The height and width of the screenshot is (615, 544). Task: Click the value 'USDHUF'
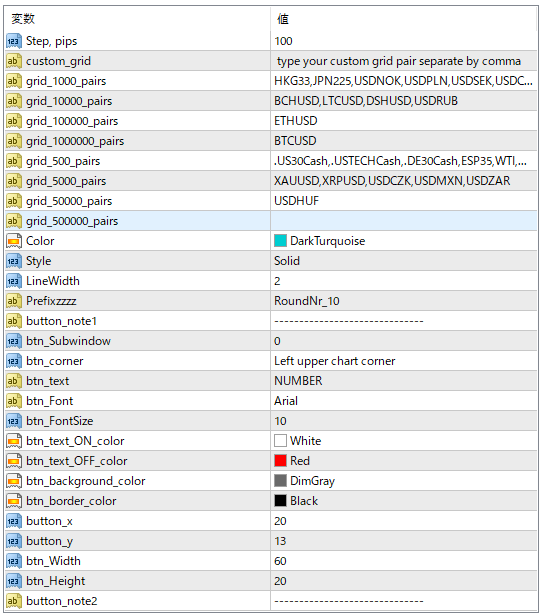(297, 201)
